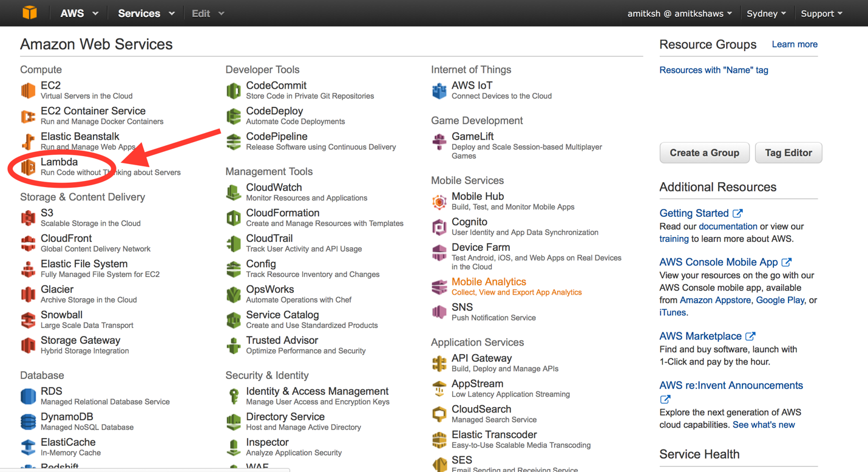Select the Directory Service name
This screenshot has width=868, height=472.
tap(285, 417)
